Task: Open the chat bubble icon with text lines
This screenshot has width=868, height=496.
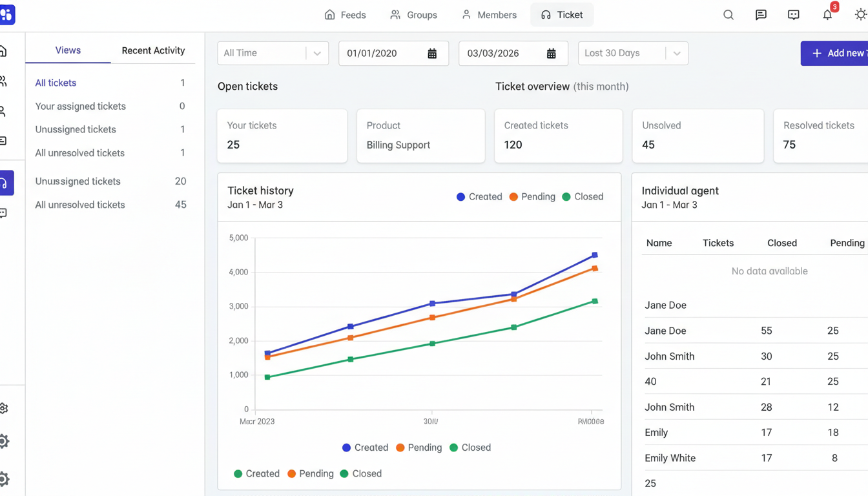Action: pyautogui.click(x=761, y=15)
